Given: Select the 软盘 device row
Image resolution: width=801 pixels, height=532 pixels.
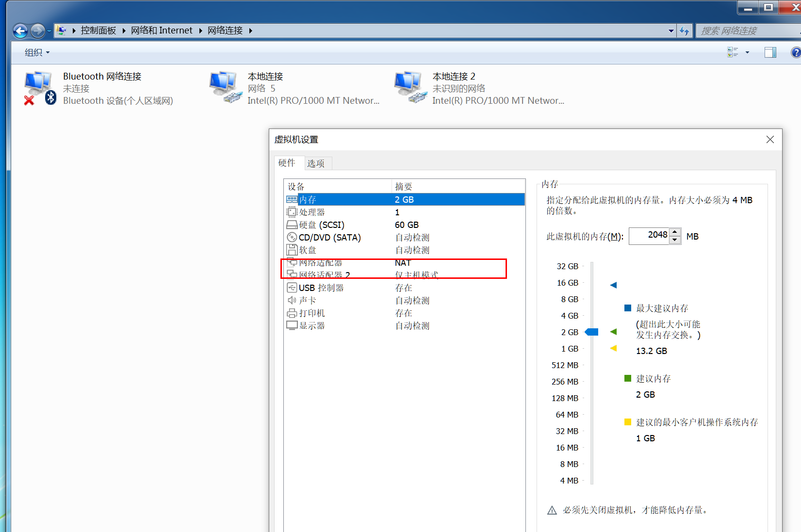Looking at the screenshot, I should coord(405,250).
